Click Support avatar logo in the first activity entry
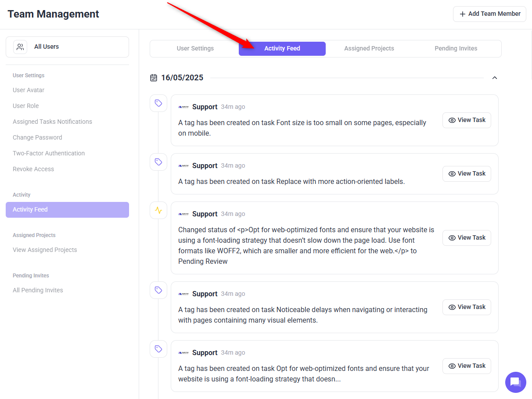 point(183,107)
